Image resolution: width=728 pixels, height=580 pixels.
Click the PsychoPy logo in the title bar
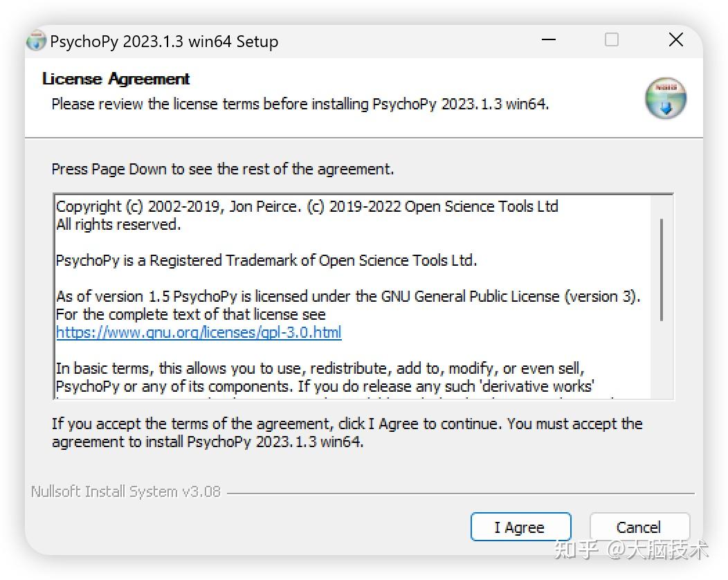(x=35, y=41)
